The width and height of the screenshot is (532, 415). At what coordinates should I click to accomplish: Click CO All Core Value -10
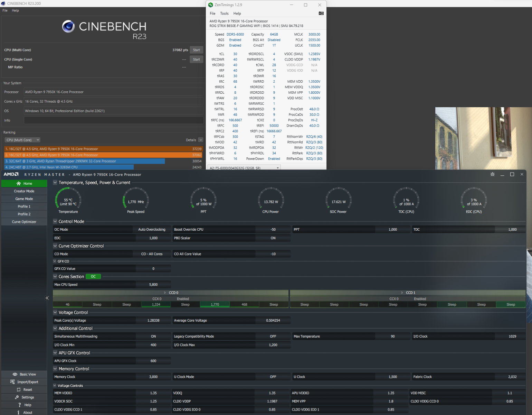pos(273,254)
